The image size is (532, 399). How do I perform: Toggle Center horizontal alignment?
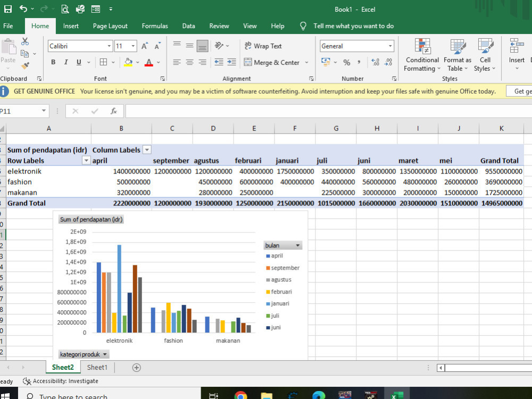(190, 62)
